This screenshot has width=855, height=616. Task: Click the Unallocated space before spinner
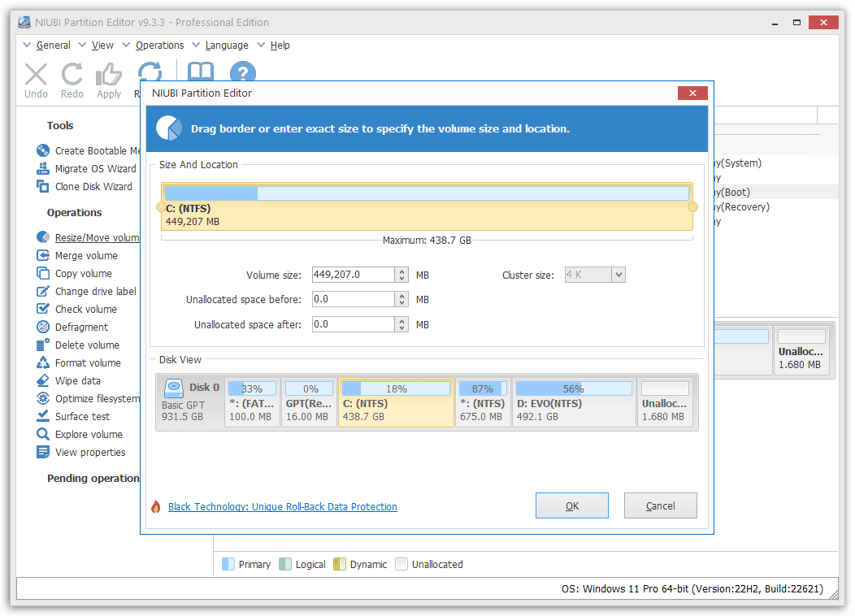tap(401, 299)
